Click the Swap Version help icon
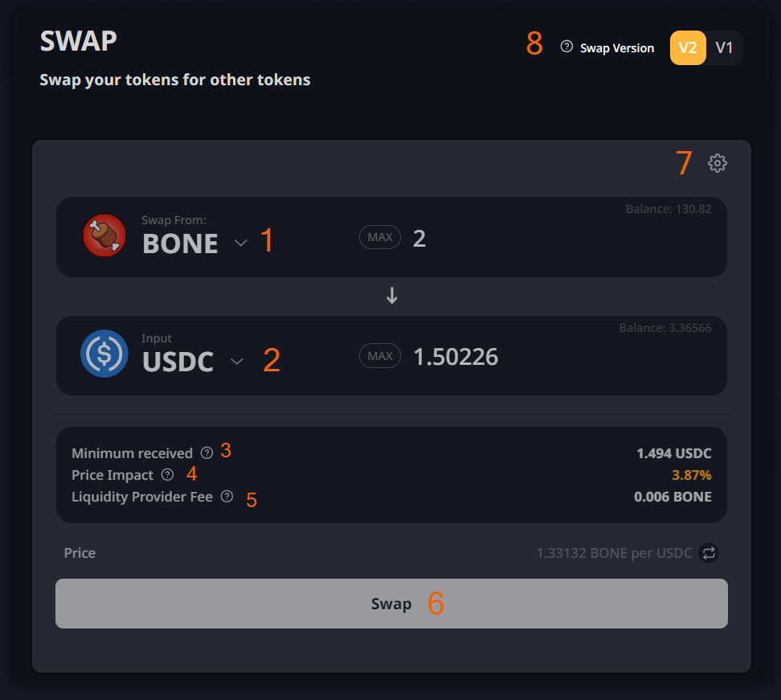Image resolution: width=781 pixels, height=700 pixels. click(x=566, y=47)
